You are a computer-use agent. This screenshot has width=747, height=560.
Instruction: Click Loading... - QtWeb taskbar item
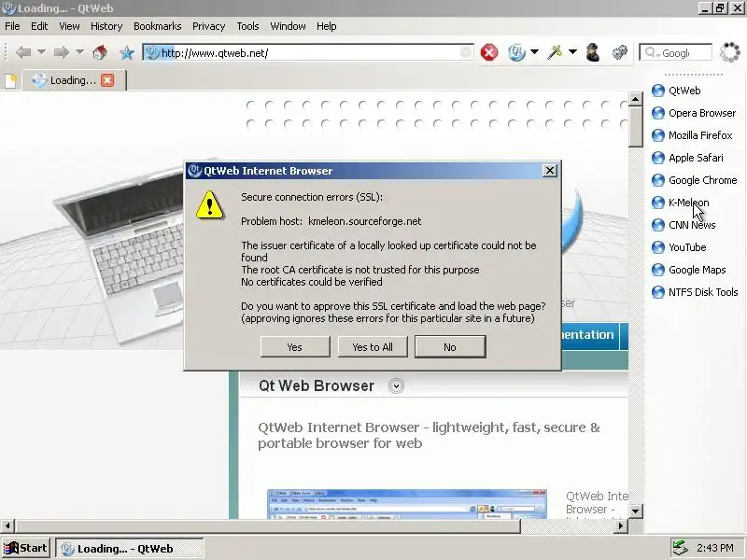[130, 549]
